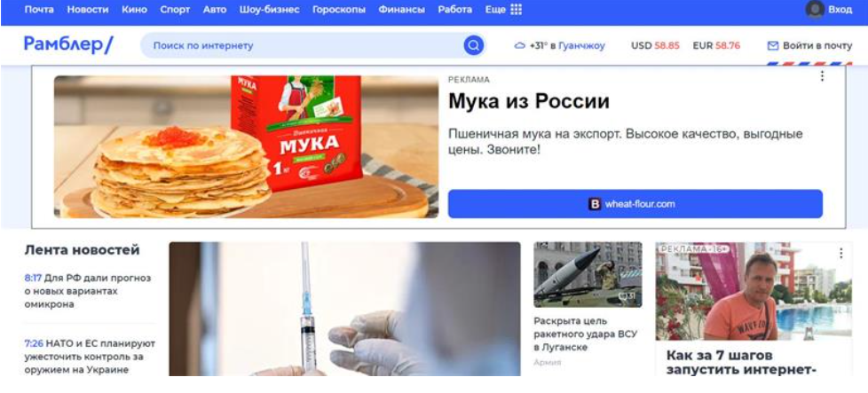The width and height of the screenshot is (868, 393).
Task: Click the pancakes and flour ad image
Action: pyautogui.click(x=247, y=146)
